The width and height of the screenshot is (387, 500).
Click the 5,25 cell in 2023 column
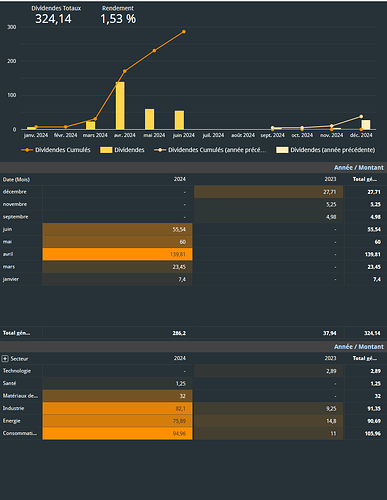268,204
